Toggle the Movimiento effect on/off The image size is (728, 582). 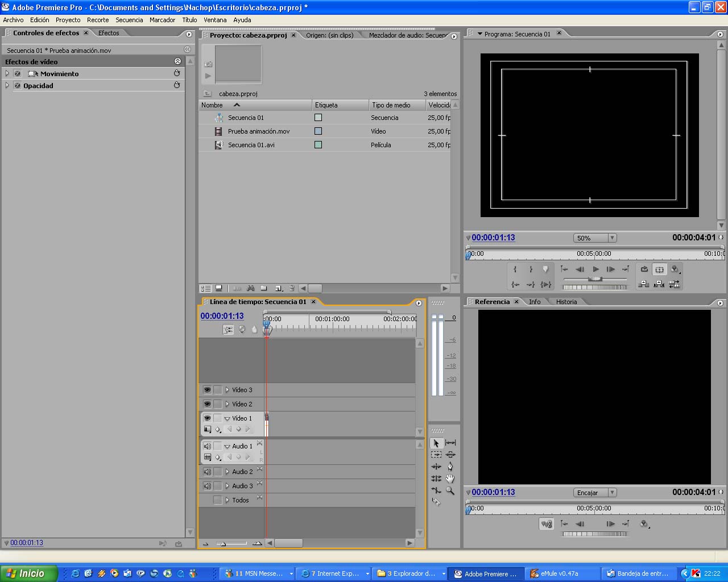coord(18,74)
